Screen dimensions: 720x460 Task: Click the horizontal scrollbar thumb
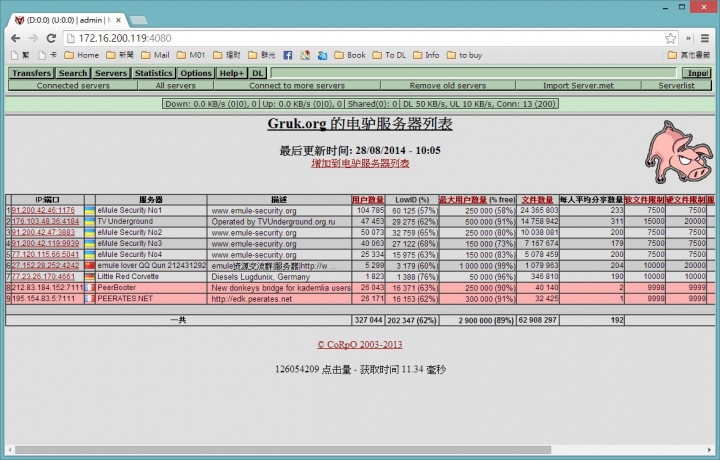(x=283, y=450)
